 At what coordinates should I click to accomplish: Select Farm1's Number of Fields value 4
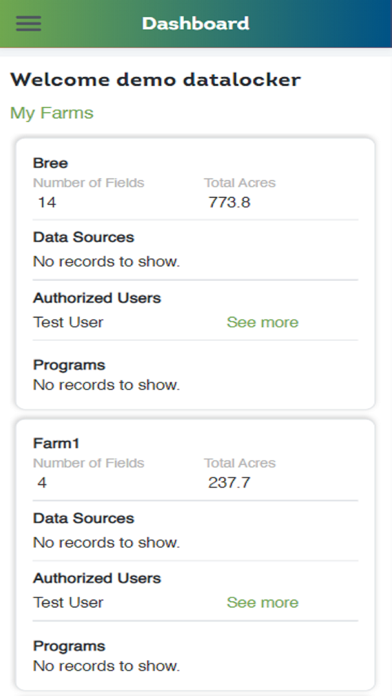pyautogui.click(x=42, y=482)
